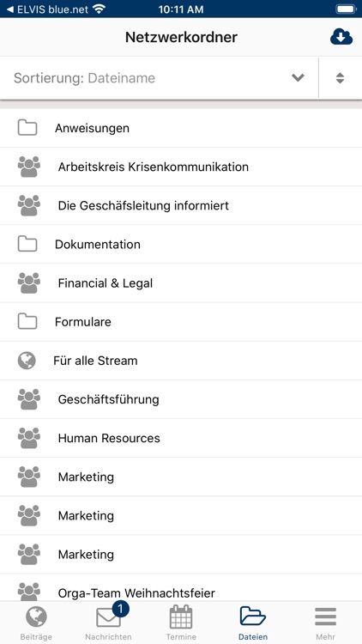The width and height of the screenshot is (362, 644).
Task: Click the Financial & Legal group icon
Action: tap(28, 283)
